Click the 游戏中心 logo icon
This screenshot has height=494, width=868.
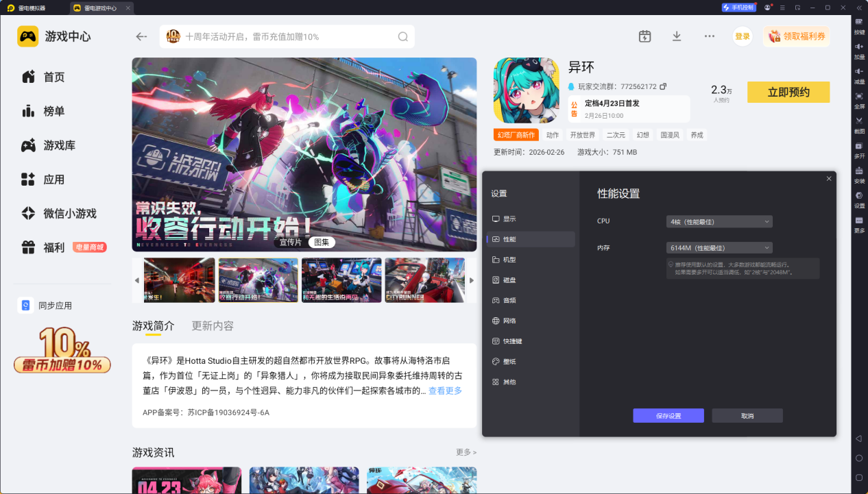[x=28, y=36]
